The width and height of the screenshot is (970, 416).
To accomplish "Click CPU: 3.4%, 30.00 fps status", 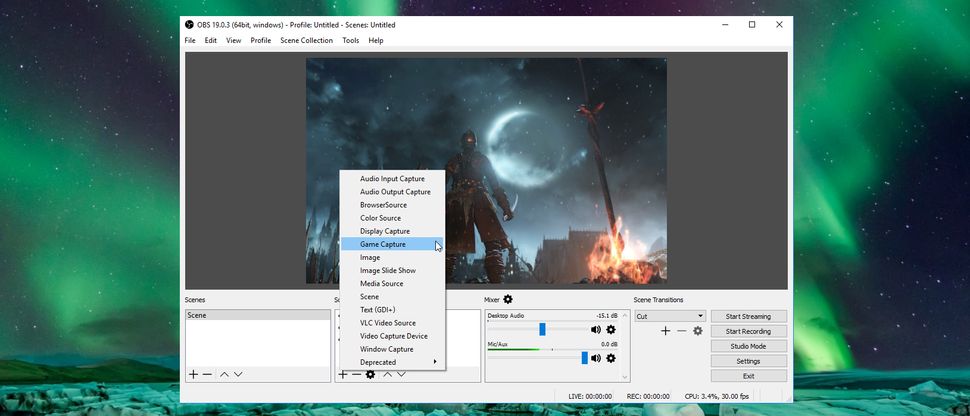I will 716,396.
